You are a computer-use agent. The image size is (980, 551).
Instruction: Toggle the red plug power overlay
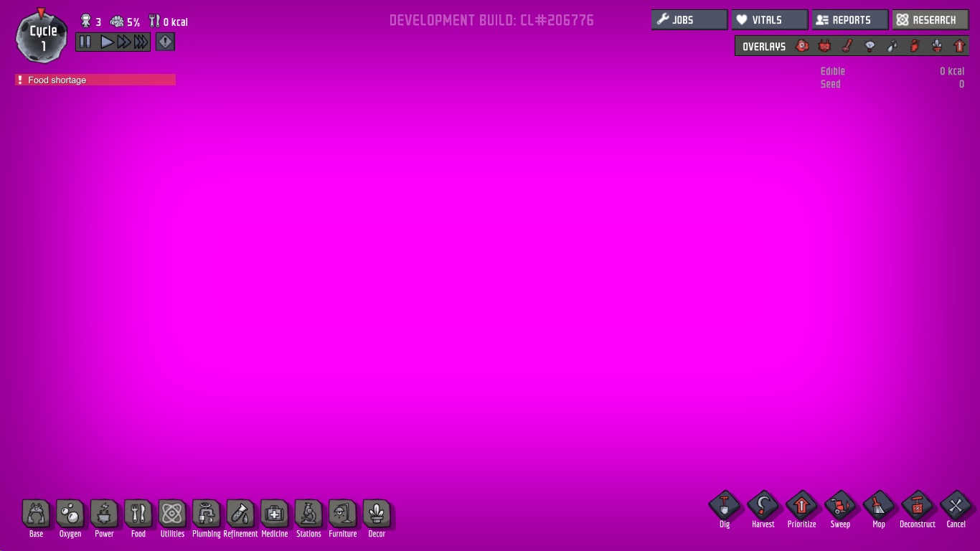point(825,46)
